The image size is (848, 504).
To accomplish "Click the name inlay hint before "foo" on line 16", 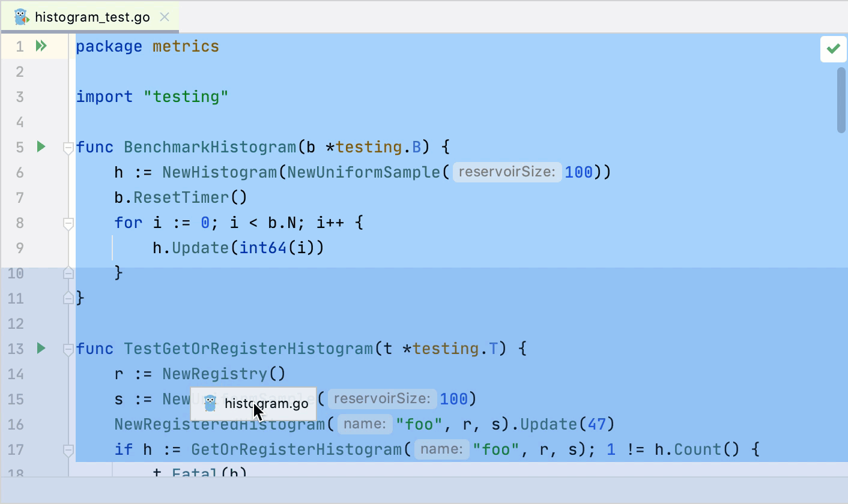I will (365, 424).
